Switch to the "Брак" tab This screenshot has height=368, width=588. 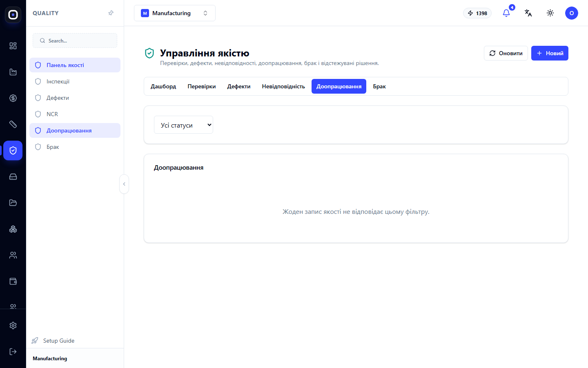pyautogui.click(x=379, y=86)
